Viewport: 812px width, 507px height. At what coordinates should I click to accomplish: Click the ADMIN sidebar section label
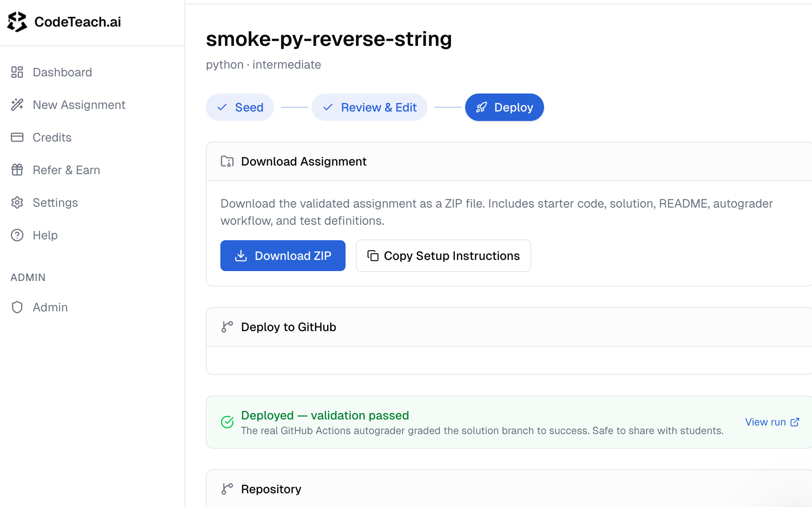tap(28, 278)
